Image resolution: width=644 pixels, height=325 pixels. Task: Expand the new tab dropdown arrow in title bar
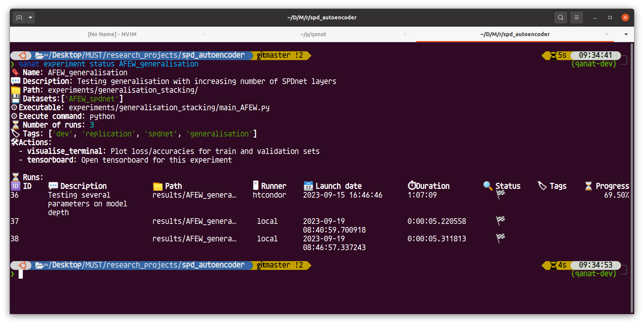pyautogui.click(x=30, y=17)
